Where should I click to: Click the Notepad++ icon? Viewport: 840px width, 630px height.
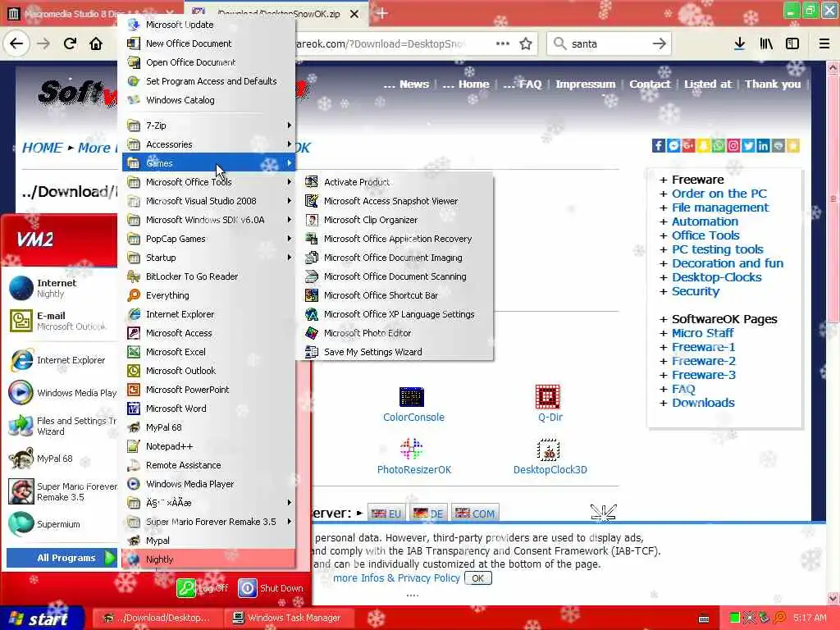point(134,446)
